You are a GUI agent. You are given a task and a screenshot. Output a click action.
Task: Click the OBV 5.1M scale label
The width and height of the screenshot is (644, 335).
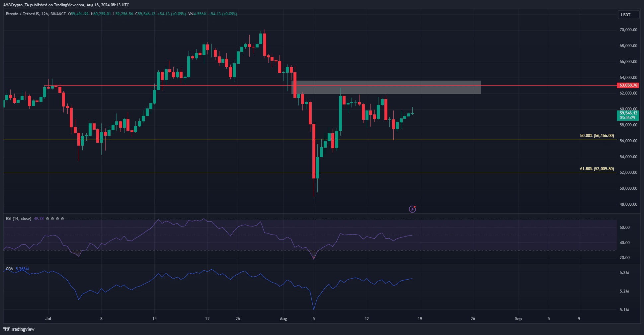(624, 310)
